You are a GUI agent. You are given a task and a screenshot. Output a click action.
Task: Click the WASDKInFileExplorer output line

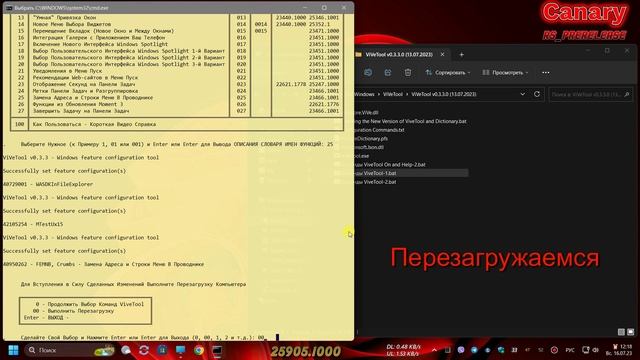click(48, 184)
